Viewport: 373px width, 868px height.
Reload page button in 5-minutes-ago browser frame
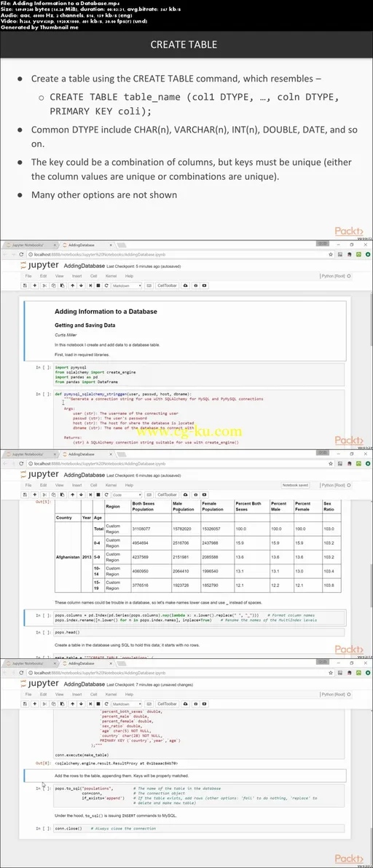point(22,254)
